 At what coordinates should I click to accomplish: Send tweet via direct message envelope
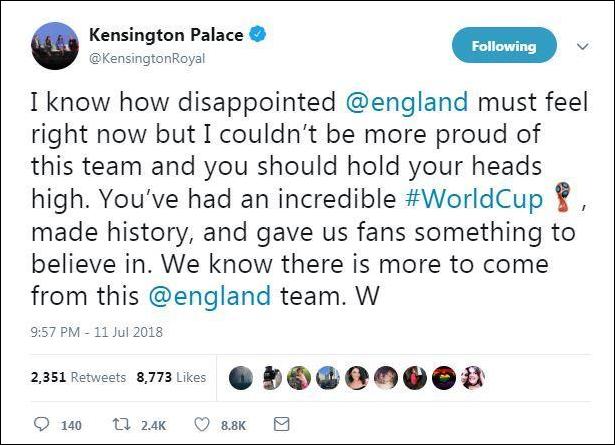(x=281, y=424)
